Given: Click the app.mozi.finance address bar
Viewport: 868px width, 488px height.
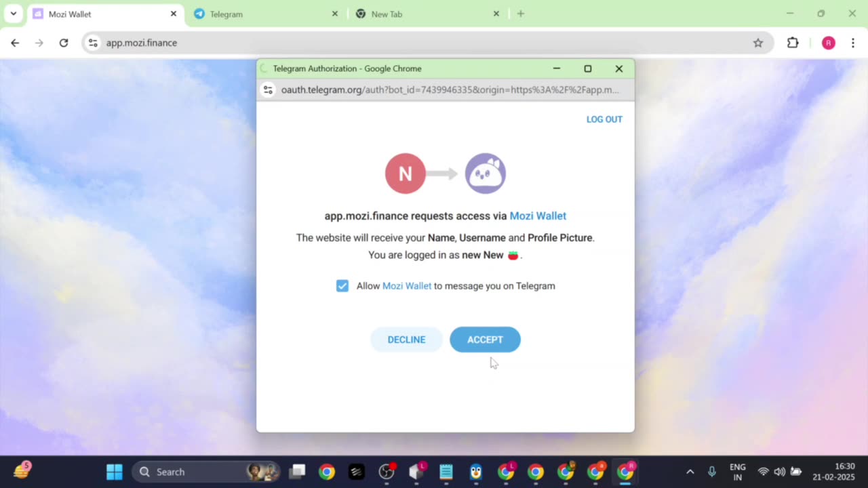Looking at the screenshot, I should (x=427, y=43).
